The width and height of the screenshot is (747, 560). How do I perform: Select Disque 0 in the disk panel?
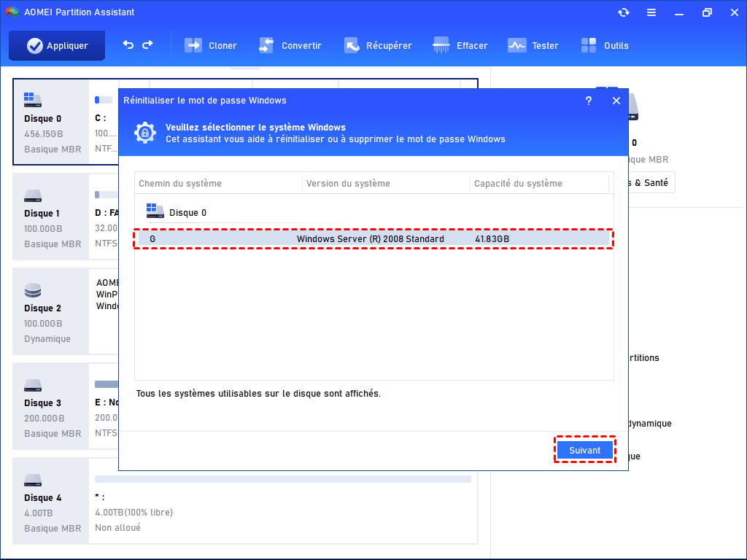(x=51, y=122)
